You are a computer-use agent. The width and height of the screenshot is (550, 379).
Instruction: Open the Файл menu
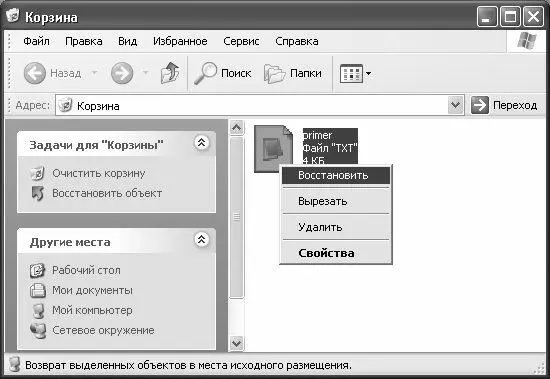(x=36, y=41)
